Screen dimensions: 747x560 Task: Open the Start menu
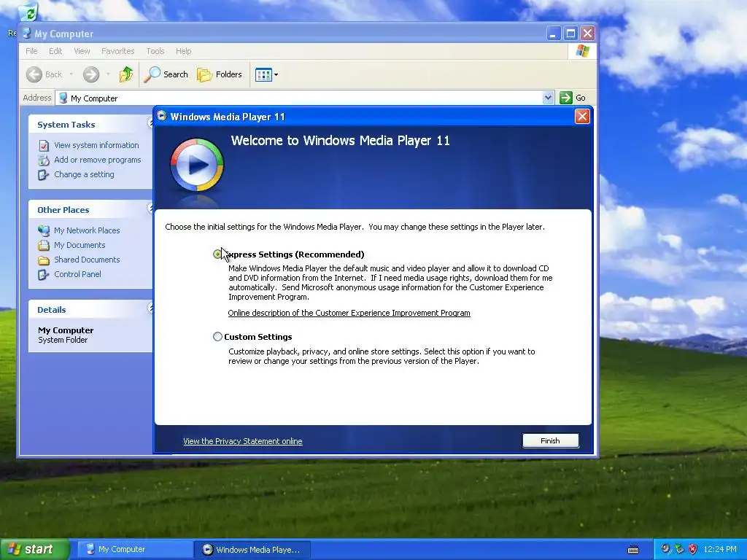click(x=34, y=549)
